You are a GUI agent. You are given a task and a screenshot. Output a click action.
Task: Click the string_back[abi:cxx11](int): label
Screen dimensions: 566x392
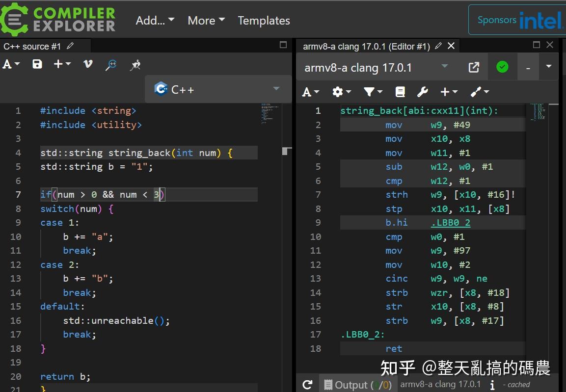pyautogui.click(x=419, y=111)
